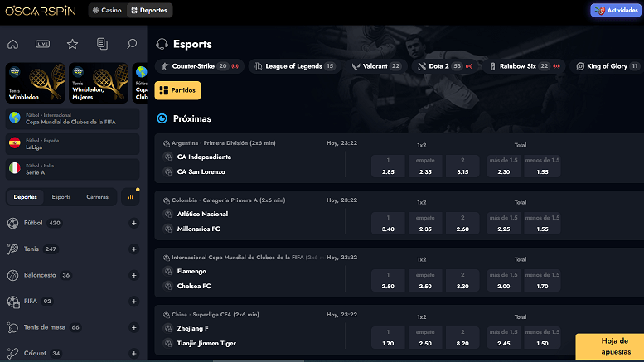This screenshot has height=362, width=644.
Task: Switch to the Casino section
Action: click(x=106, y=11)
